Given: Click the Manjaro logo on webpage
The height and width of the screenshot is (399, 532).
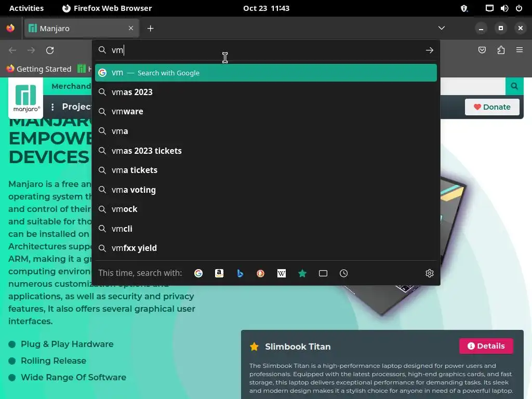Looking at the screenshot, I should tap(26, 98).
